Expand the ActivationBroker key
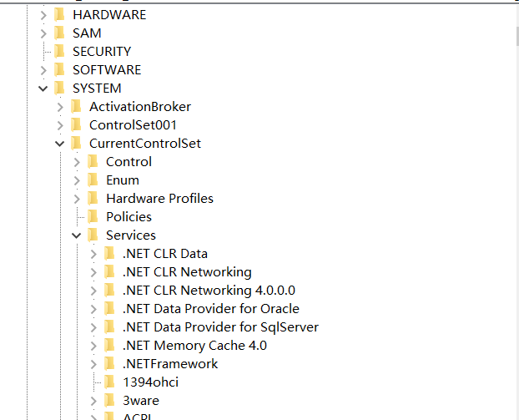The height and width of the screenshot is (420, 519). click(x=60, y=107)
